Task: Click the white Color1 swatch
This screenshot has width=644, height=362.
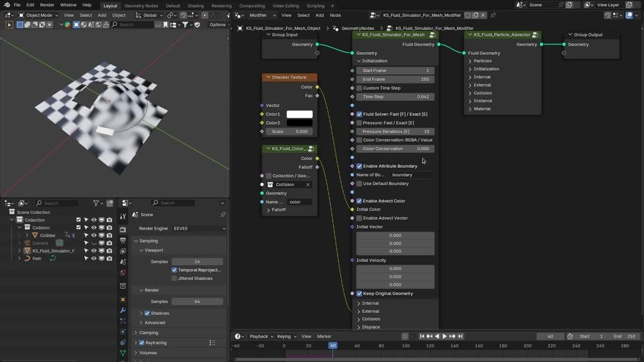Action: [x=299, y=114]
